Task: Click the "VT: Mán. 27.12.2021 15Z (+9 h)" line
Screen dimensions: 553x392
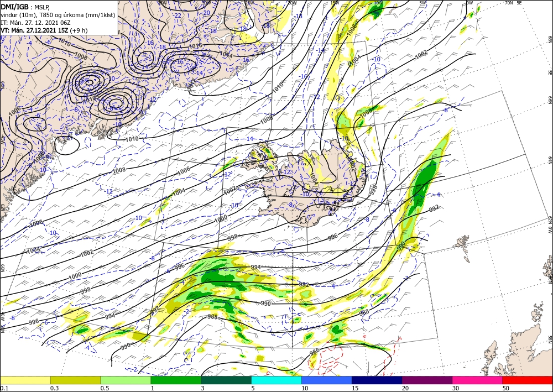Action: pyautogui.click(x=44, y=30)
